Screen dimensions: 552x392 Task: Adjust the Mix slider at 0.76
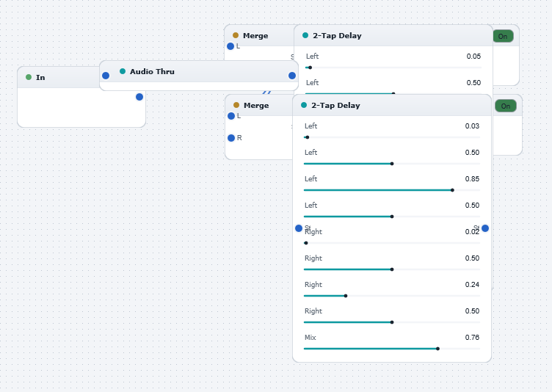coord(392,349)
